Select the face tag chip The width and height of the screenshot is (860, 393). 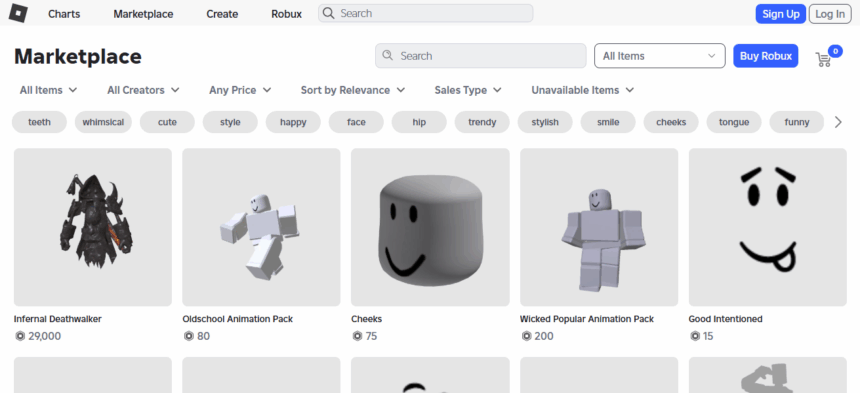(x=357, y=122)
